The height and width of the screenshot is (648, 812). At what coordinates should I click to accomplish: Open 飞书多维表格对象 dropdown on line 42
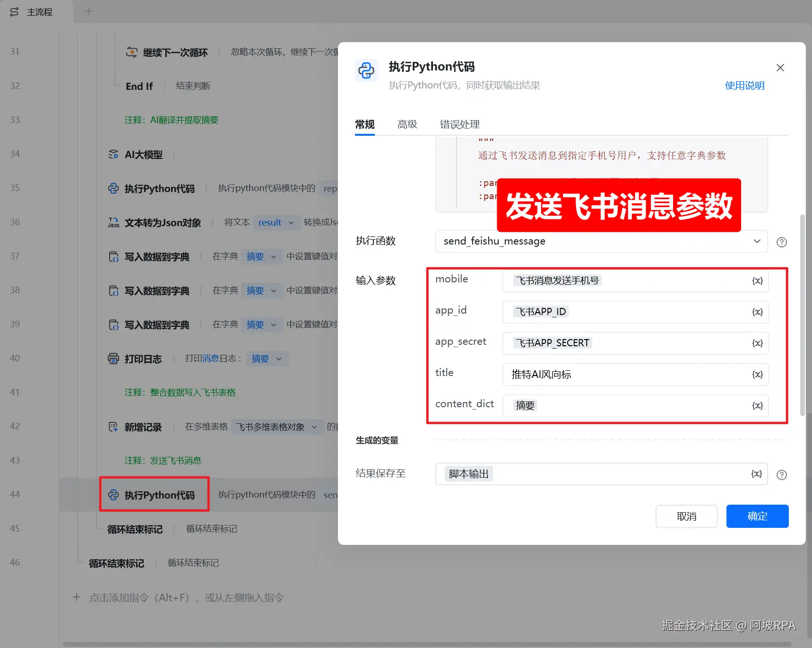coord(277,427)
